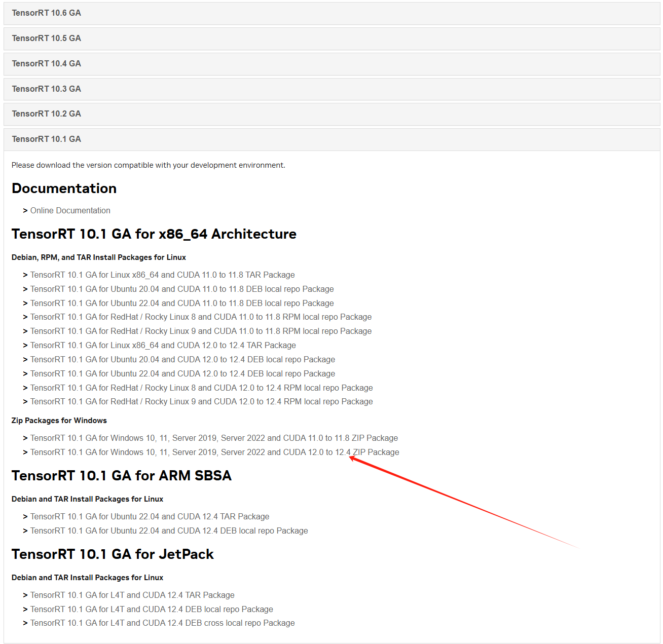Download L4T CUDA 12.4 TAR Package for JetPack
Image resolution: width=663 pixels, height=644 pixels.
click(x=132, y=595)
